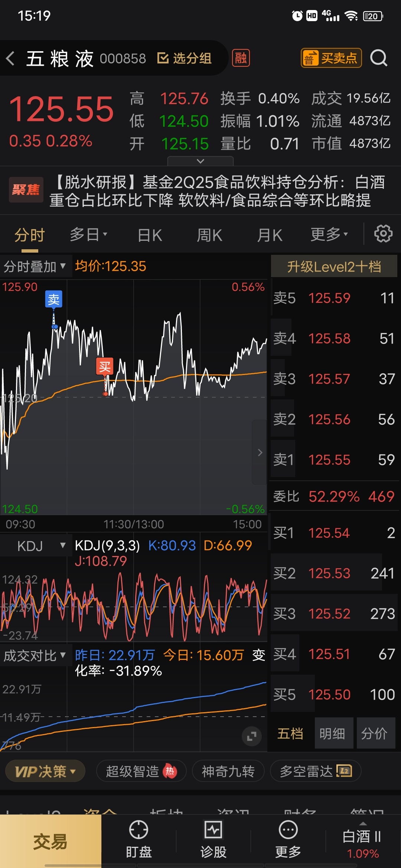This screenshot has width=401, height=868.
Task: Tap the blue 卖 signal marker
Action: (x=54, y=299)
